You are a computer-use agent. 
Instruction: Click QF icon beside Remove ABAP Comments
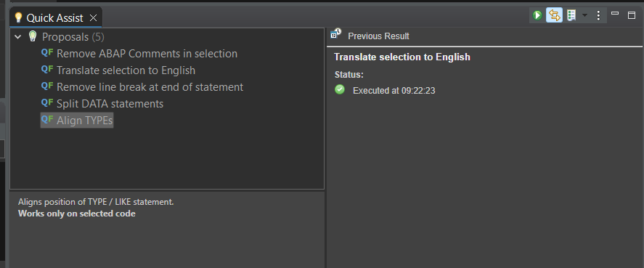point(47,52)
